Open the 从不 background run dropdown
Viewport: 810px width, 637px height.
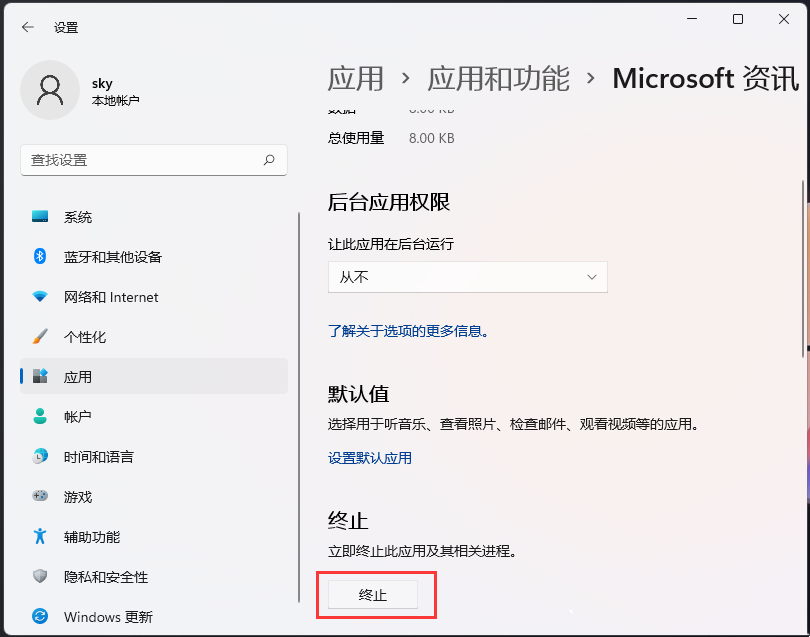[x=467, y=277]
